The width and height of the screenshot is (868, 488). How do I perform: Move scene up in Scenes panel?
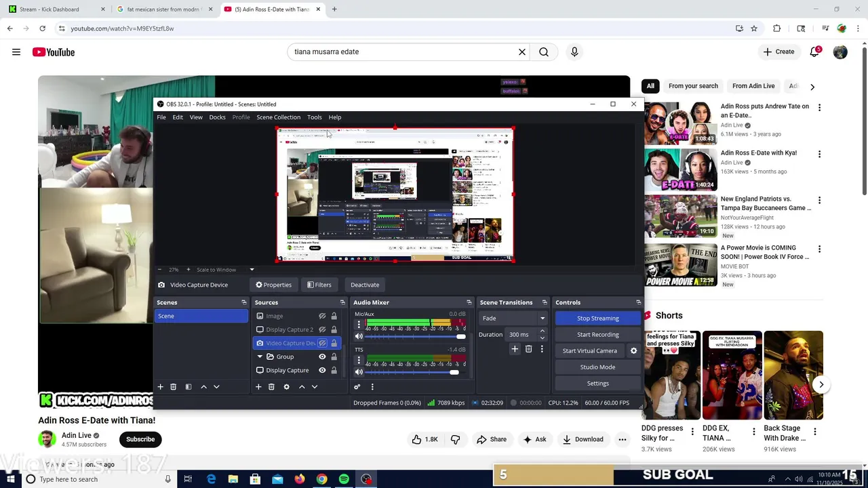pyautogui.click(x=203, y=386)
